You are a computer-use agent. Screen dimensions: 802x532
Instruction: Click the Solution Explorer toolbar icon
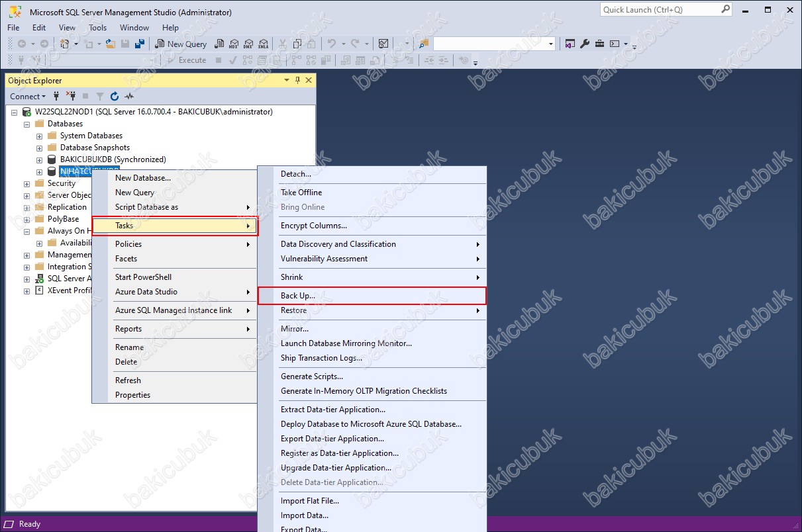click(x=570, y=44)
